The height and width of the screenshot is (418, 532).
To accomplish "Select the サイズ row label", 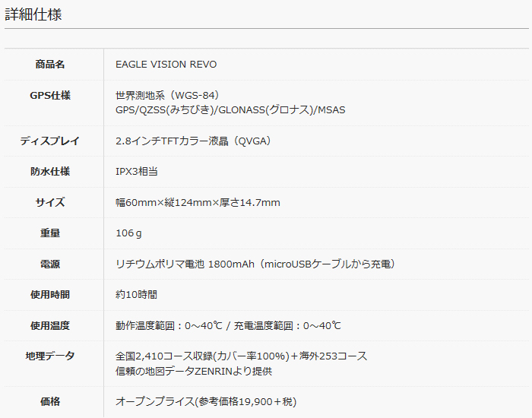I will (50, 202).
